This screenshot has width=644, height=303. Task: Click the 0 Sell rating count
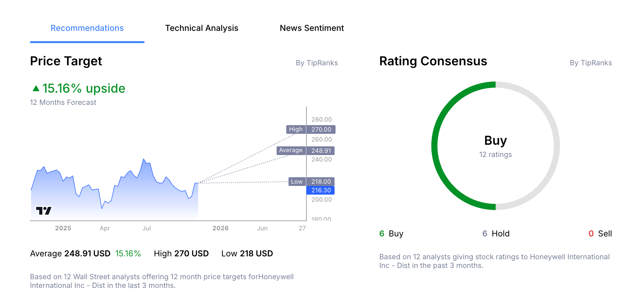(x=600, y=234)
